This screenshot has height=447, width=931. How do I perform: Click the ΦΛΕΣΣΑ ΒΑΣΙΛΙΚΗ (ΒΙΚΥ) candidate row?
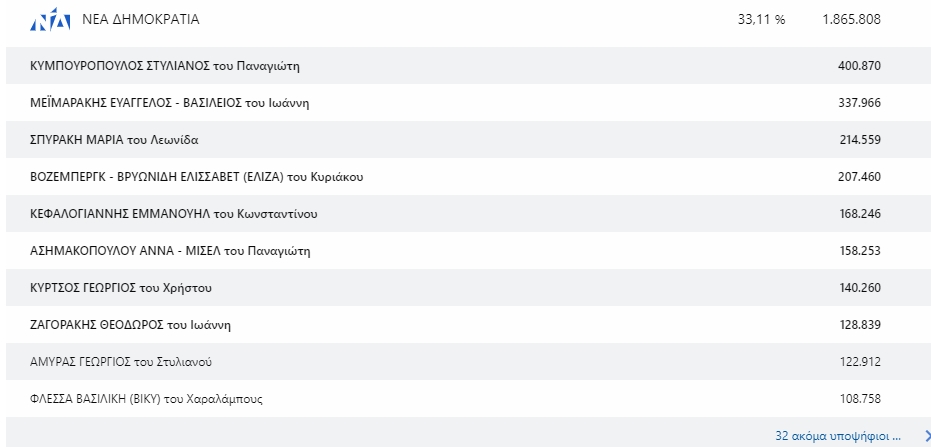tap(149, 399)
